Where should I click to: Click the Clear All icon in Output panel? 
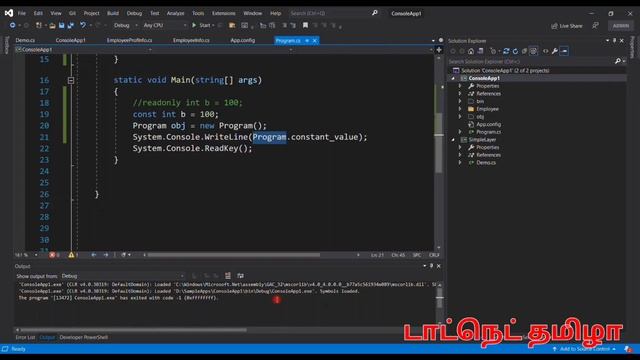[228, 276]
